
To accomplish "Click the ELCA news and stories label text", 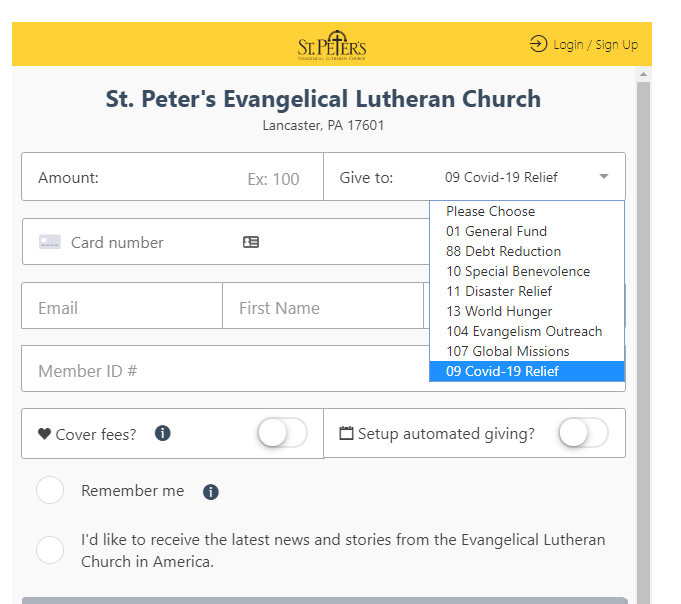I will pyautogui.click(x=343, y=551).
